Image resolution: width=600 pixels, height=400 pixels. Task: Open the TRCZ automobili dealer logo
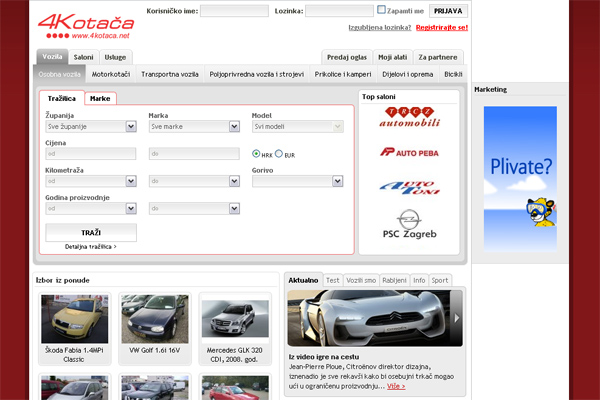pyautogui.click(x=408, y=117)
